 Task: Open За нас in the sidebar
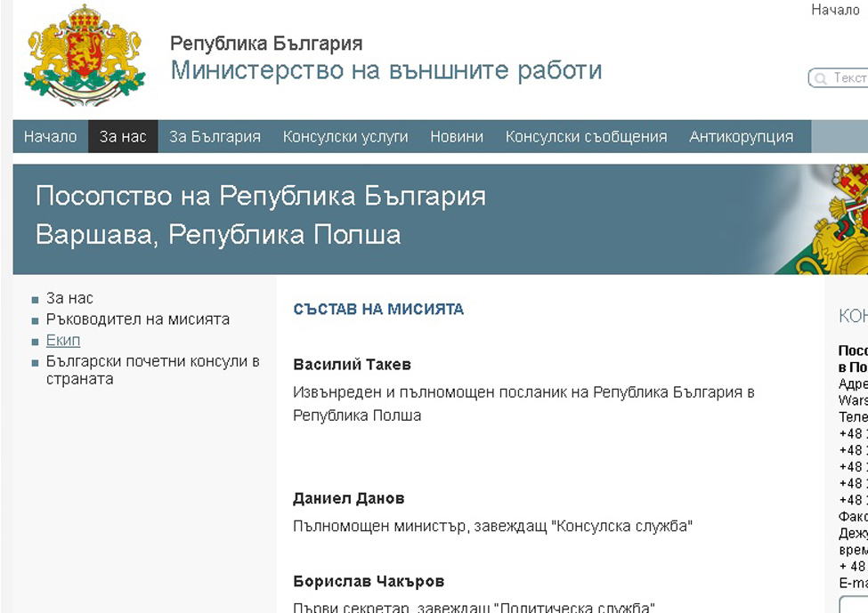(69, 298)
